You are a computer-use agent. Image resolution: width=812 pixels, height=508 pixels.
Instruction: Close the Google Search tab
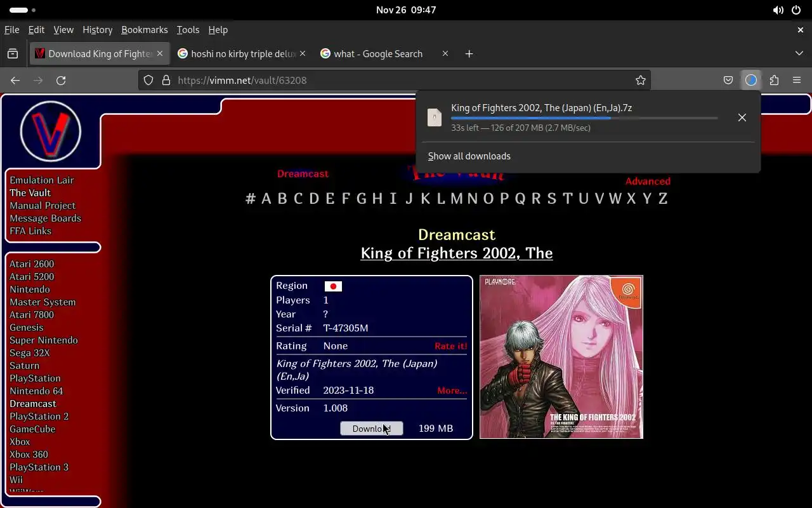pyautogui.click(x=445, y=54)
